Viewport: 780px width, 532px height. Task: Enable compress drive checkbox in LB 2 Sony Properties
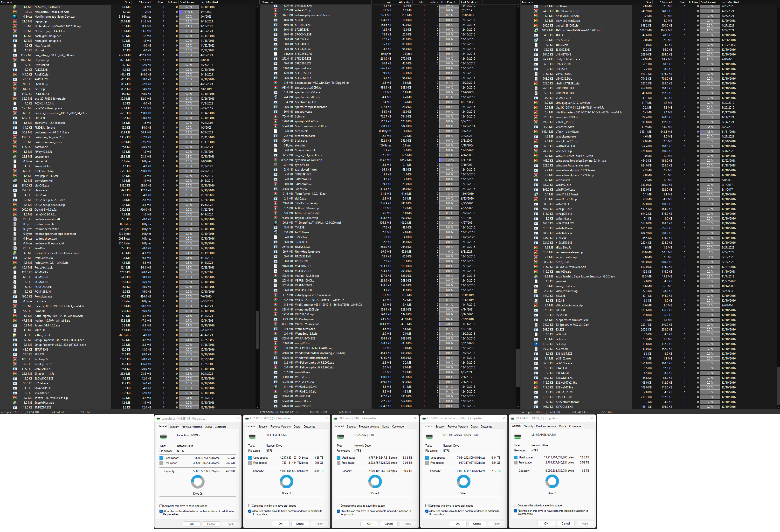(338, 505)
